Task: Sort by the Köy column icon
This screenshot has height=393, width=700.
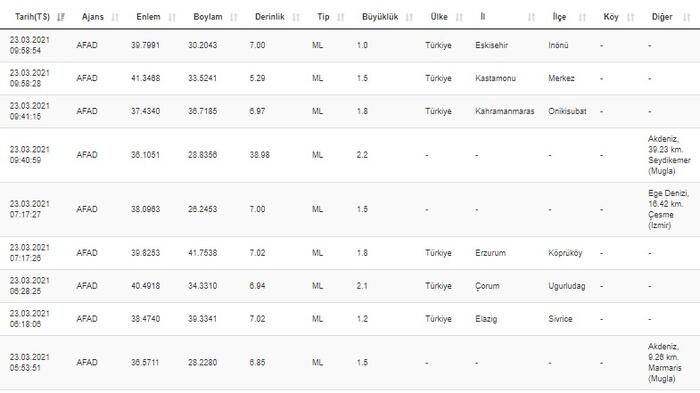Action: click(x=630, y=17)
